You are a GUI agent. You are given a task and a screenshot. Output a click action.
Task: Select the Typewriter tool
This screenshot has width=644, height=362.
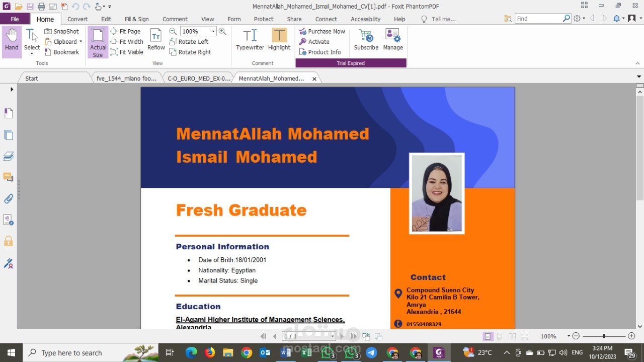[x=250, y=39]
